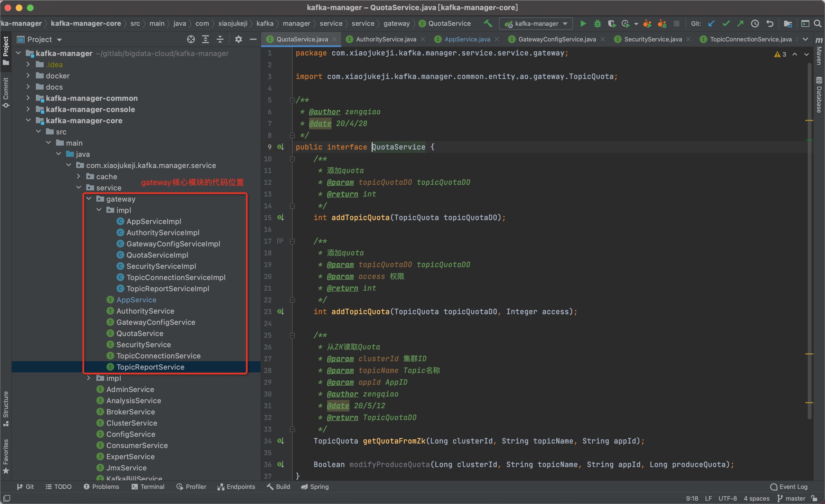Toggle read-only lock icon in status bar
This screenshot has height=504, width=825.
pos(814,498)
